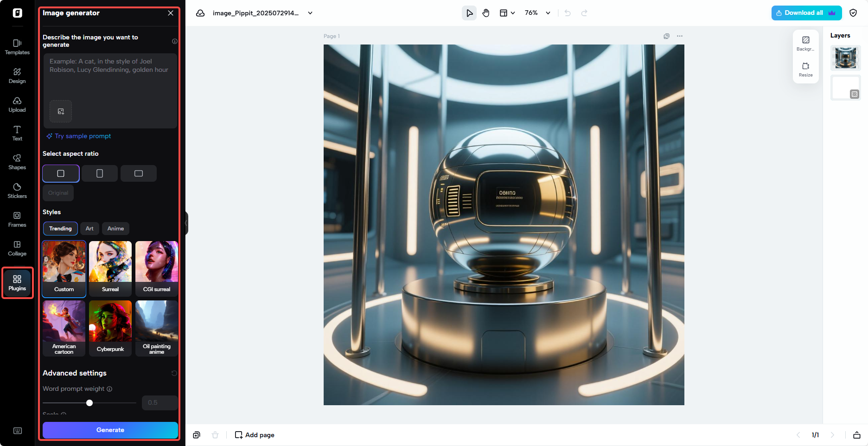
Task: Open the Collage sidebar panel
Action: click(17, 248)
